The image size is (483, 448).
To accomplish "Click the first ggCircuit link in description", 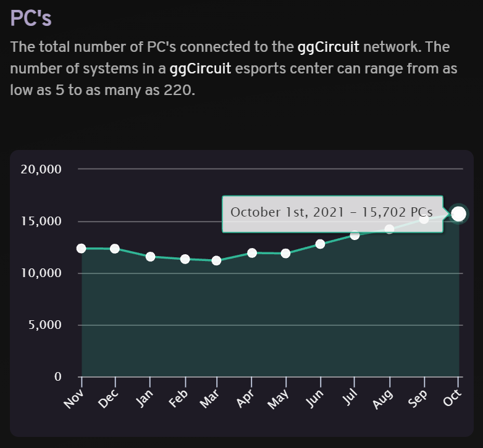I will pyautogui.click(x=329, y=47).
